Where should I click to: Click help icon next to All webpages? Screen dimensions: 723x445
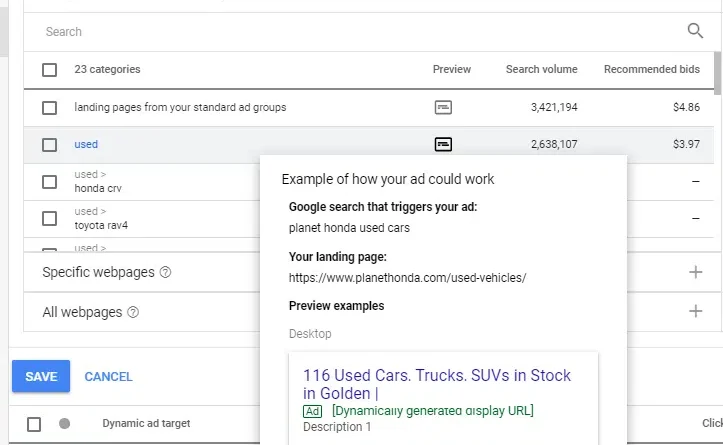[133, 312]
